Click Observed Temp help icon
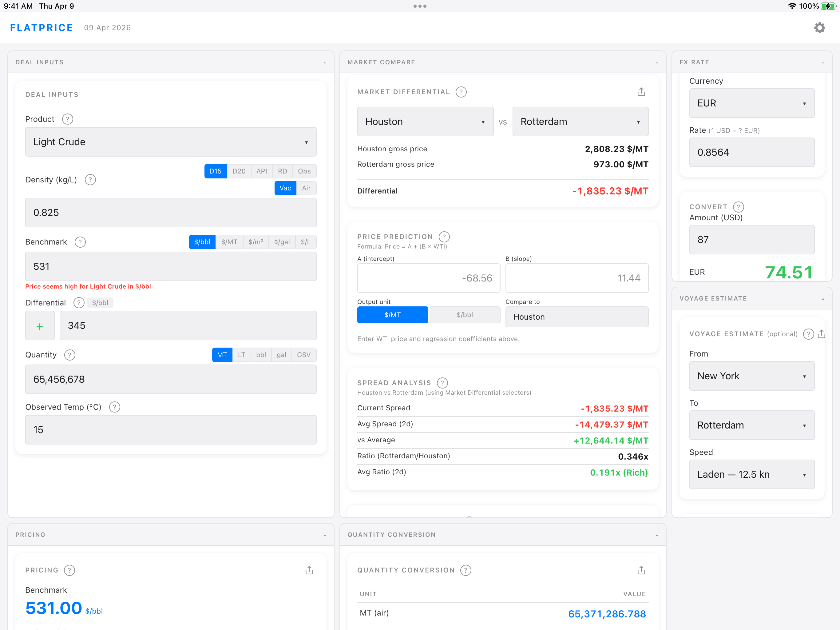This screenshot has height=630, width=840. 114,407
